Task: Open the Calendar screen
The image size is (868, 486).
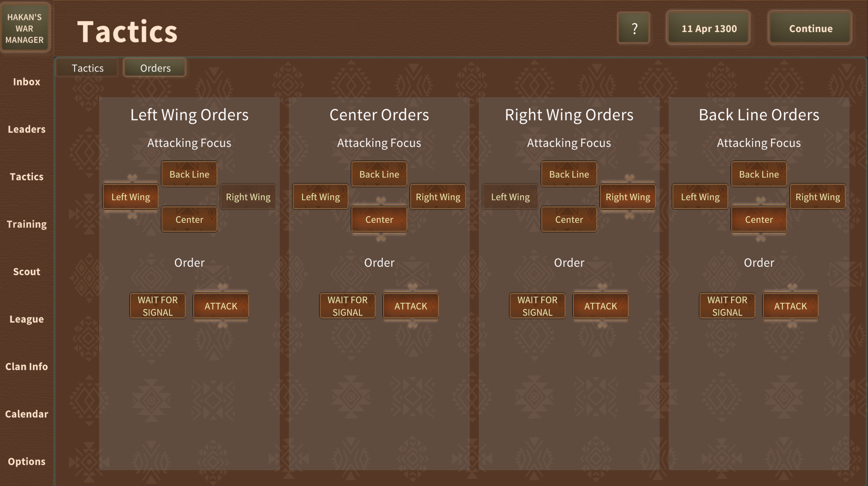Action: click(26, 414)
